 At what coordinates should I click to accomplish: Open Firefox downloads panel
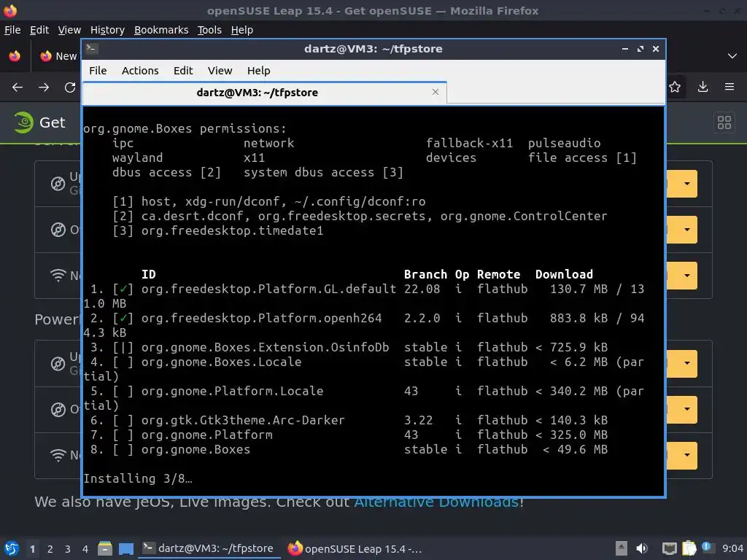pyautogui.click(x=703, y=87)
